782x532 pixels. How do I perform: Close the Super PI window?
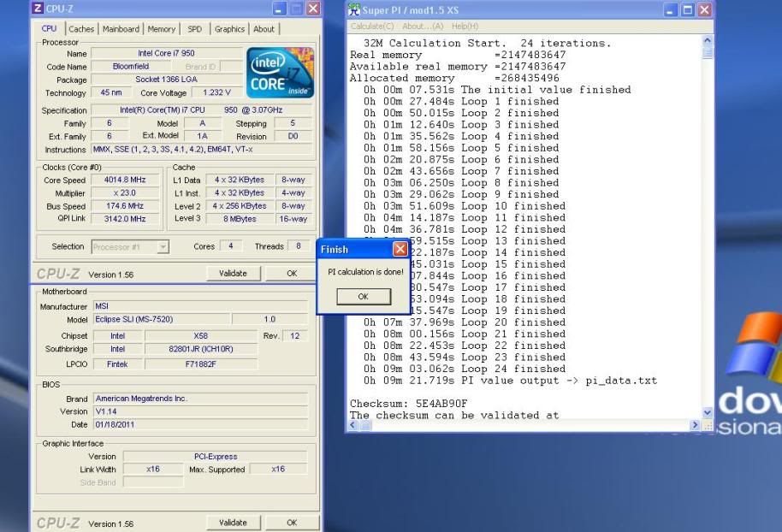[705, 9]
